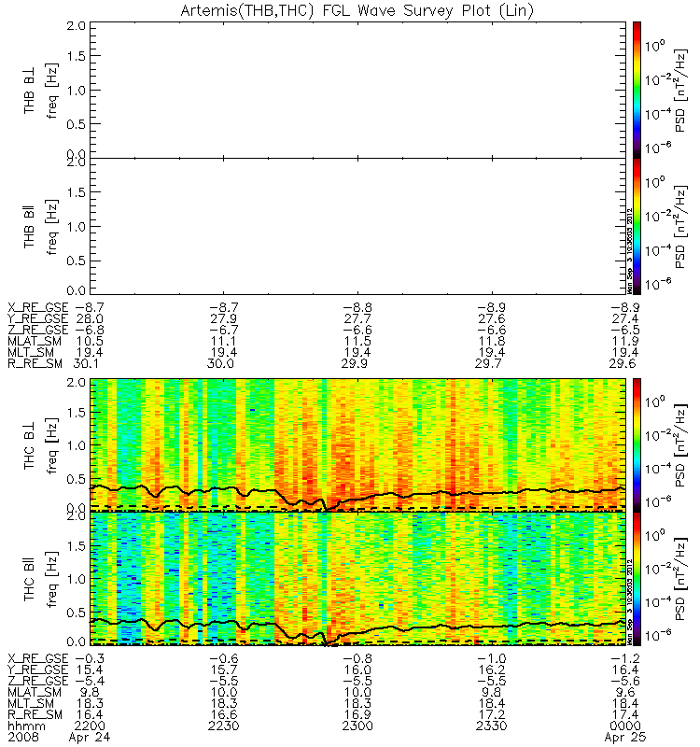Click the year label "2008"
The height and width of the screenshot is (747, 700).
[23, 738]
